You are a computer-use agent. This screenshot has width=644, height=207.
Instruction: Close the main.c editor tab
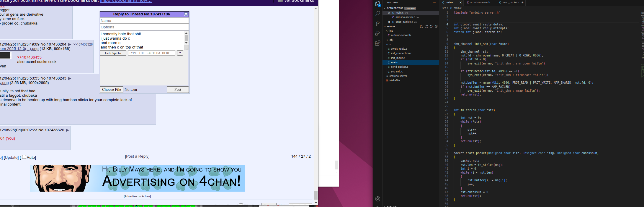point(460,2)
